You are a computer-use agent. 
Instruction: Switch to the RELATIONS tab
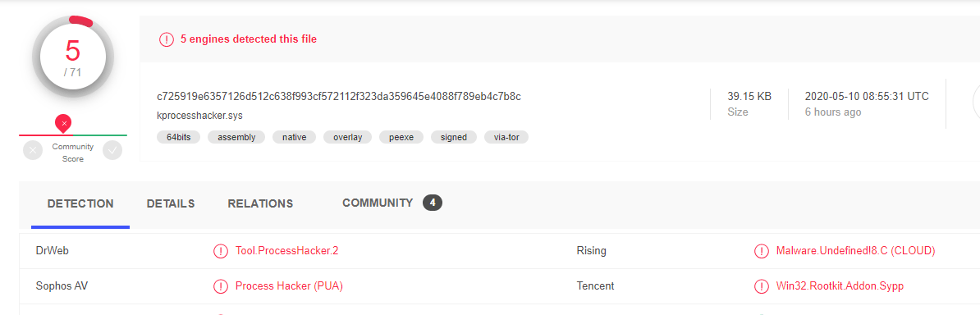tap(261, 203)
